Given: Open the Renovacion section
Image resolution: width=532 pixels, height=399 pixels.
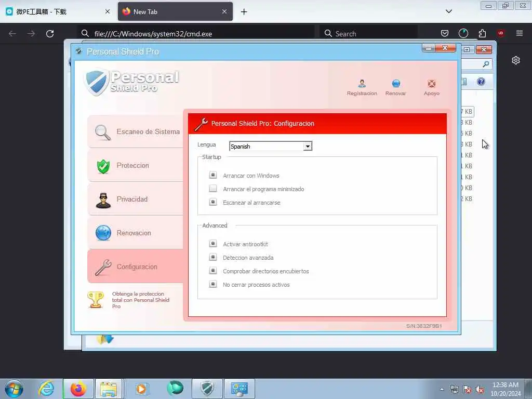Looking at the screenshot, I should [x=136, y=233].
